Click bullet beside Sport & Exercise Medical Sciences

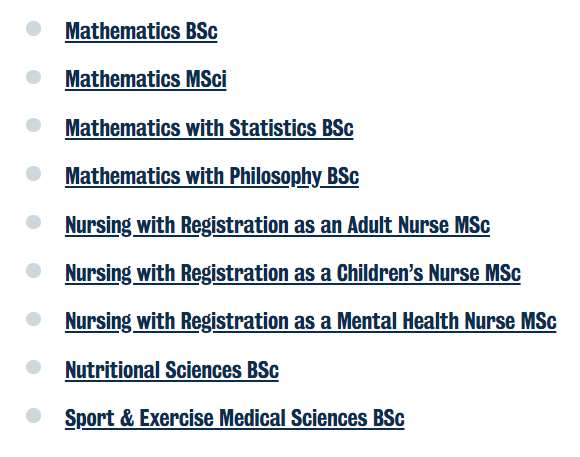pyautogui.click(x=34, y=416)
